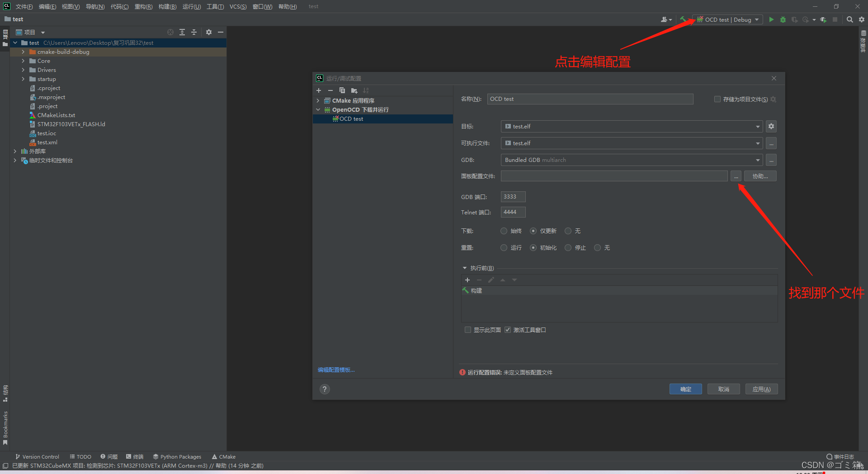The image size is (868, 474).
Task: Select 停止 radio for 重置 option
Action: tap(568, 247)
